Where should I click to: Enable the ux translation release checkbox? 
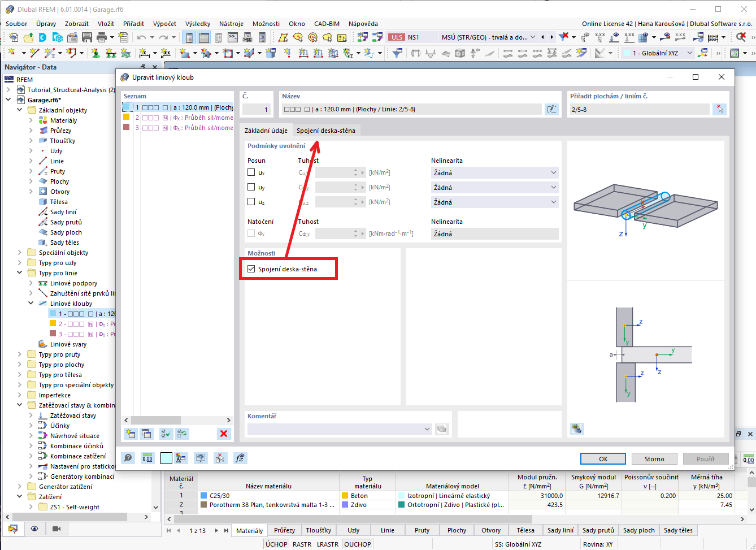[251, 172]
